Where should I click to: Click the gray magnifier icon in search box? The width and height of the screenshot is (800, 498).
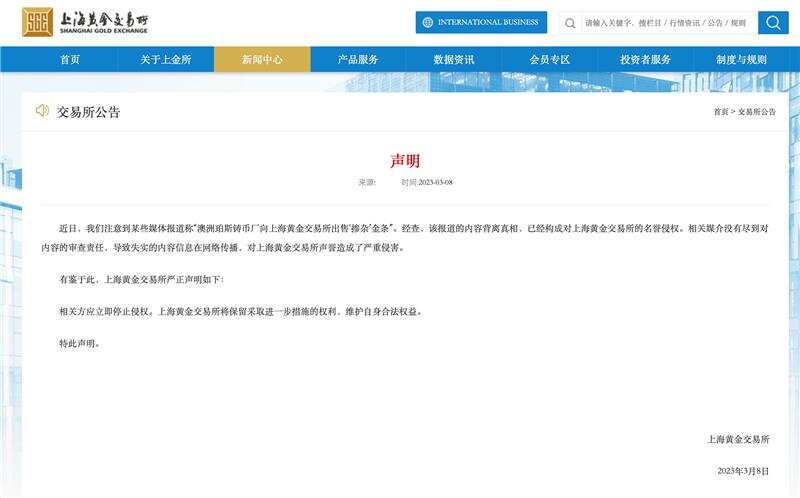(570, 23)
